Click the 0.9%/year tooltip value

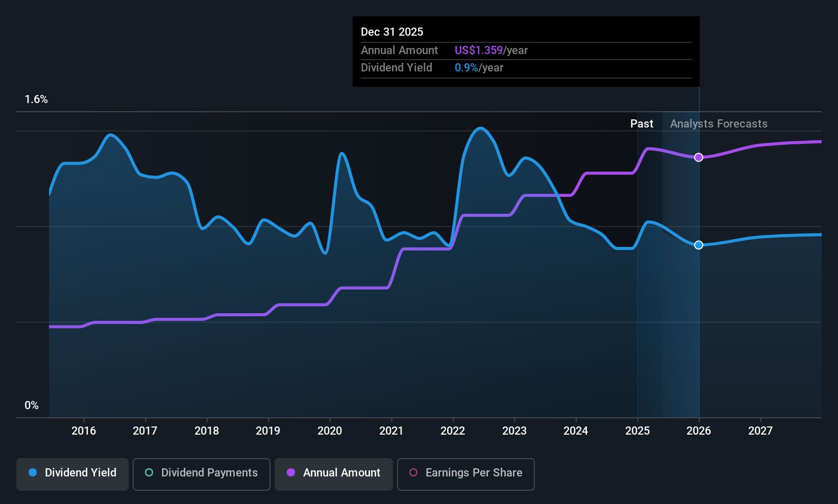pos(479,68)
